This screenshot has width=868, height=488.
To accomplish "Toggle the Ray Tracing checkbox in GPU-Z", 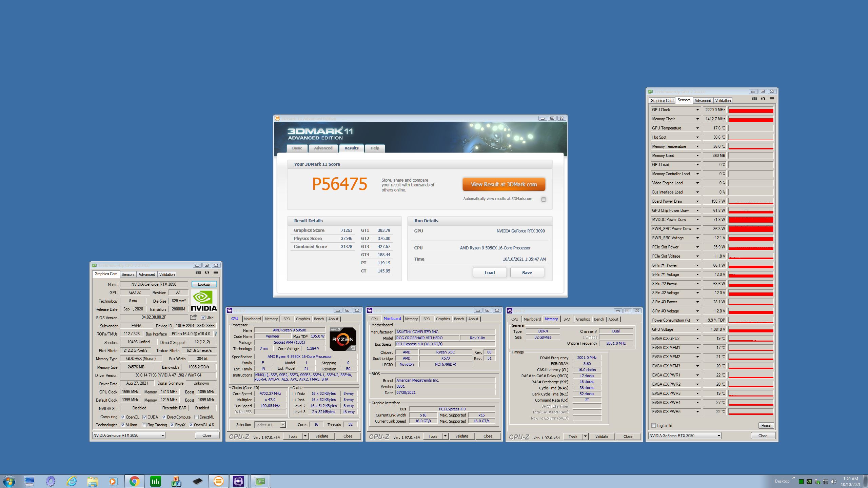I will click(144, 425).
